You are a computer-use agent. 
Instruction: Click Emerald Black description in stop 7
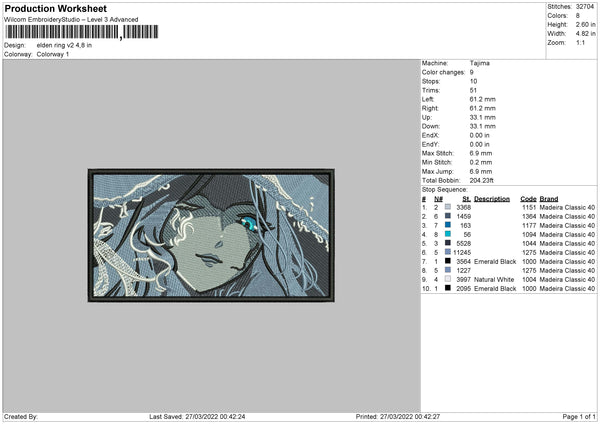[x=495, y=262]
